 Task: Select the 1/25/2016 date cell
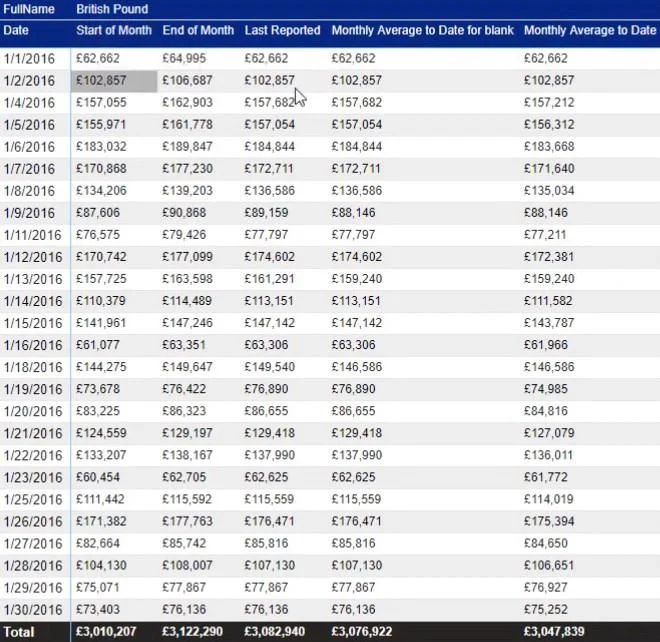[33, 499]
